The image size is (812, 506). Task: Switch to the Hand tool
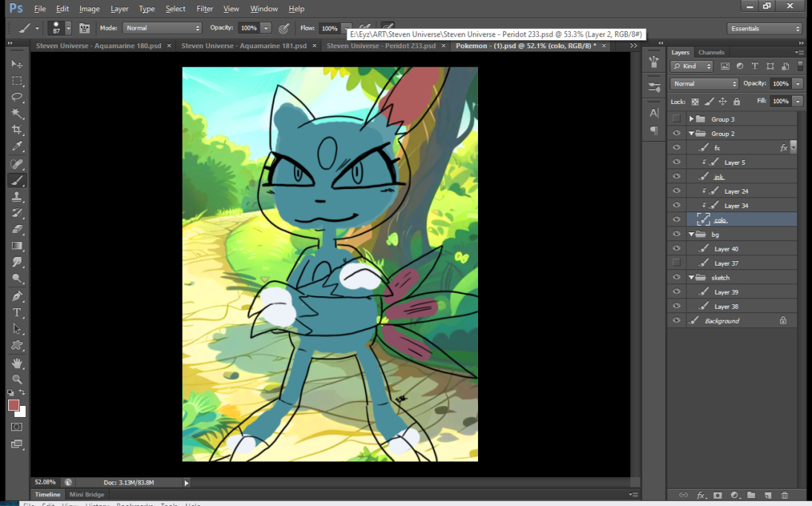pyautogui.click(x=17, y=363)
